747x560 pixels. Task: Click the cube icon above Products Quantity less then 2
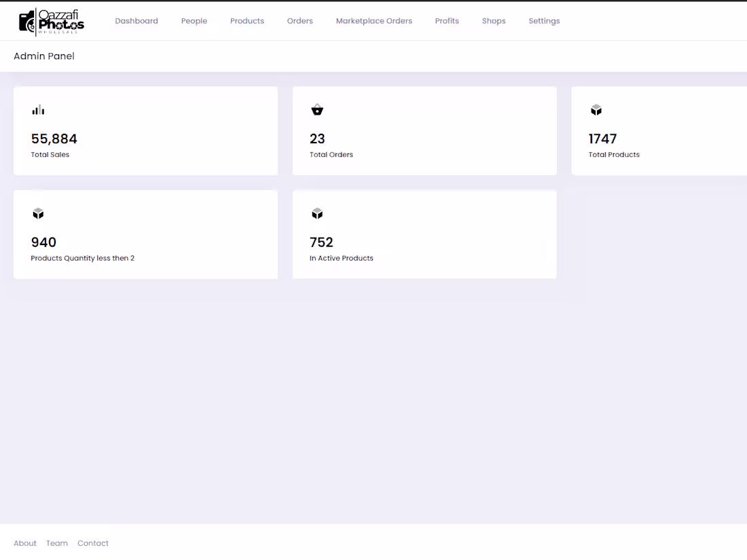pos(38,213)
